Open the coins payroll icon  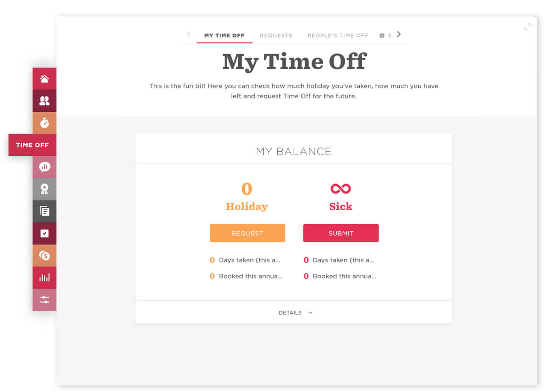(45, 256)
